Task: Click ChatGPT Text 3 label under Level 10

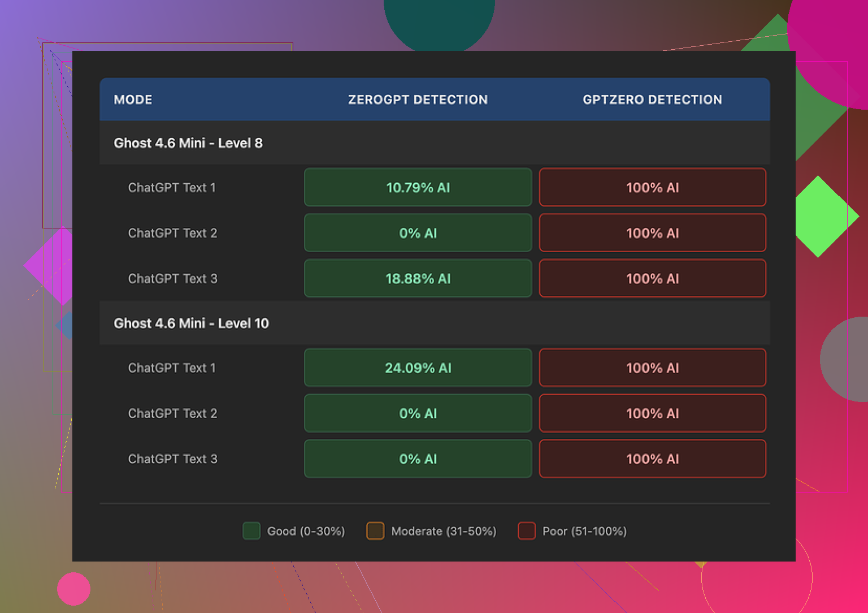Action: coord(172,459)
